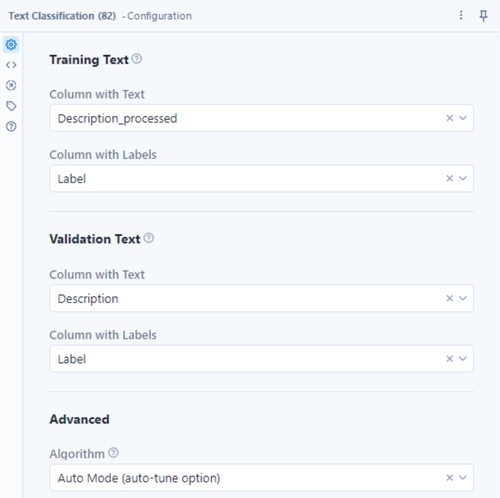
Task: Expand the Algorithm Auto Mode dropdown
Action: (x=463, y=478)
